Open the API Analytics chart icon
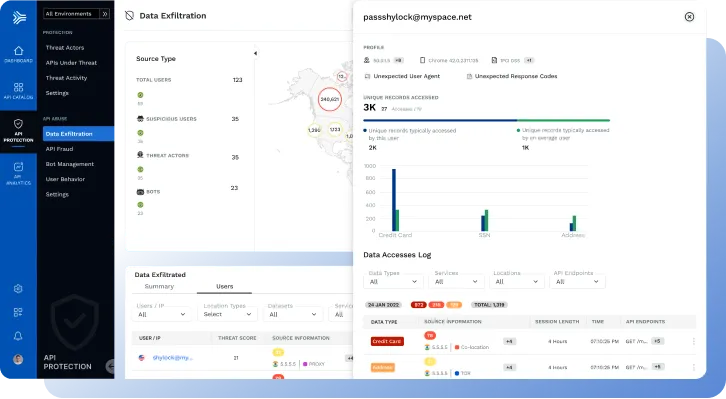726x399 pixels. 18,167
